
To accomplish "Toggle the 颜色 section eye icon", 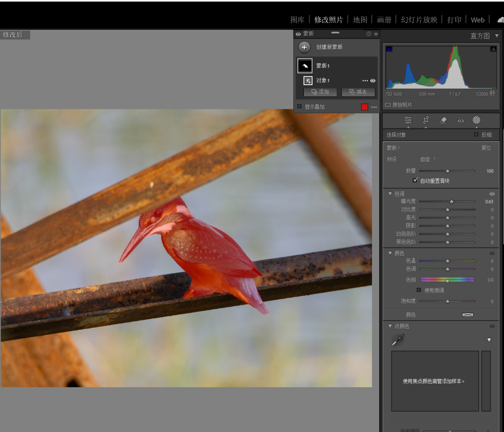I will 492,253.
